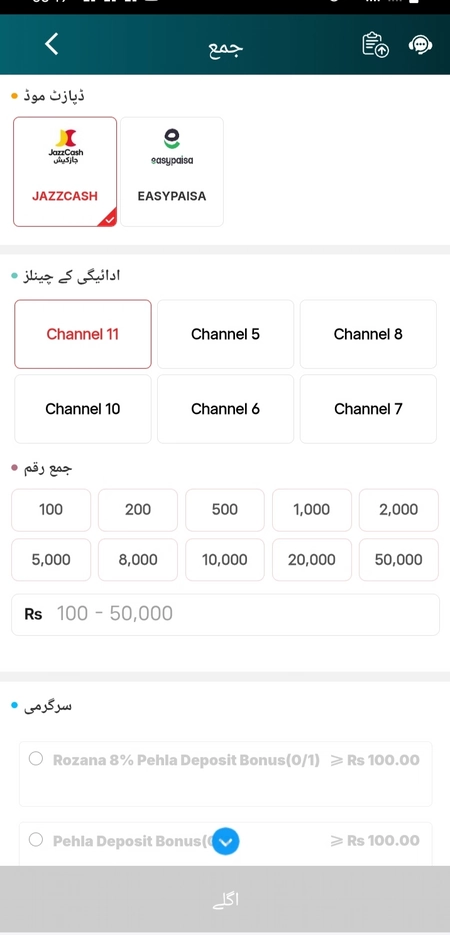Choose the 2,000 deposit amount

(x=399, y=510)
